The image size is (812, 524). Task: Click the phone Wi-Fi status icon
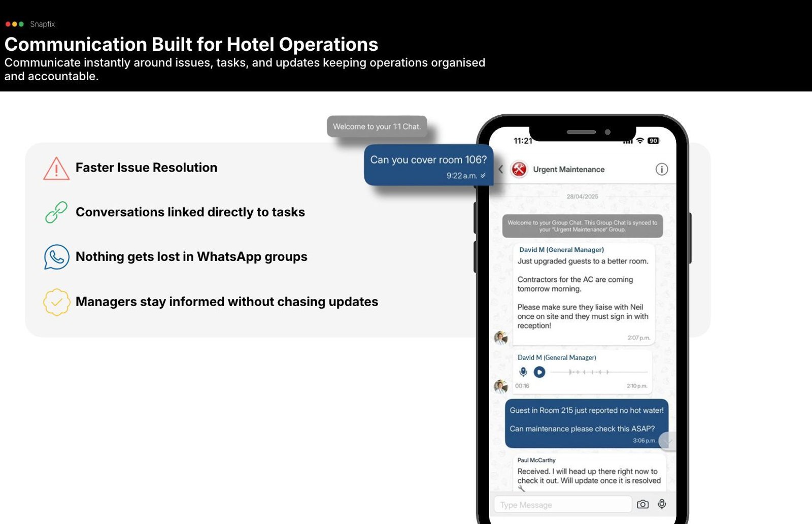coord(640,141)
